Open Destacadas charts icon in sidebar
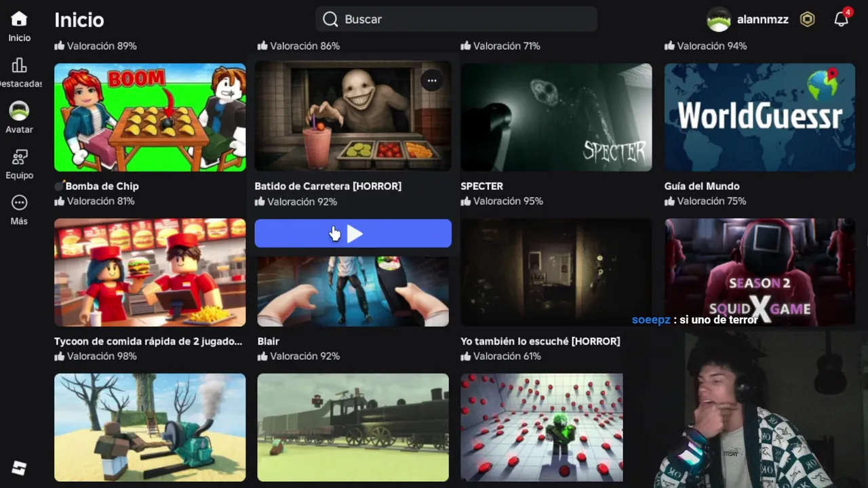 click(x=19, y=65)
